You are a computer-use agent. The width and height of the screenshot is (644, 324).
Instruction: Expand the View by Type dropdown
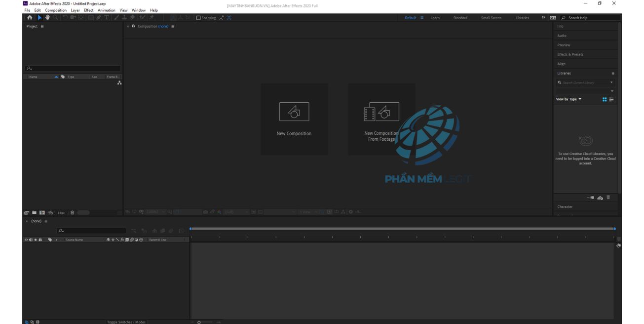click(x=569, y=99)
